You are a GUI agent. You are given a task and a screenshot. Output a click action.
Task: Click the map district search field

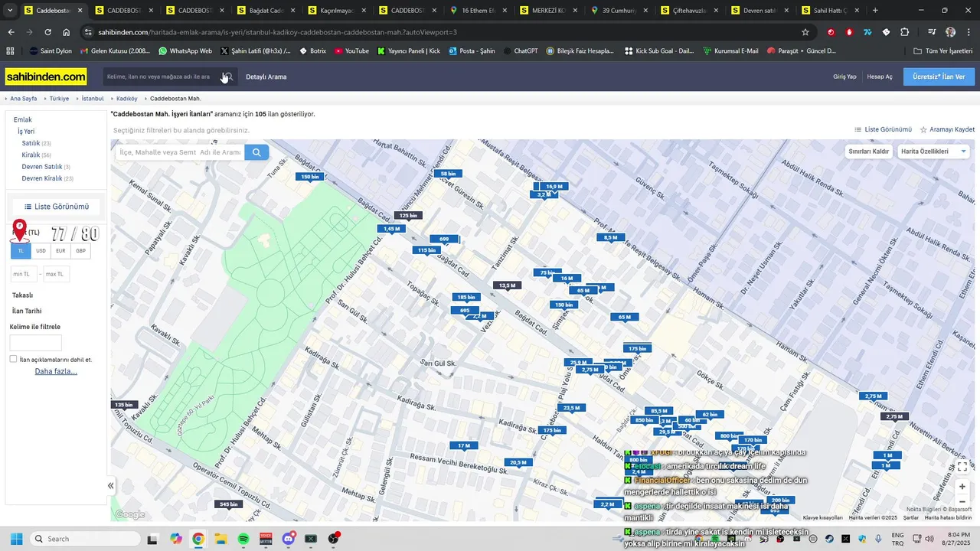(180, 152)
